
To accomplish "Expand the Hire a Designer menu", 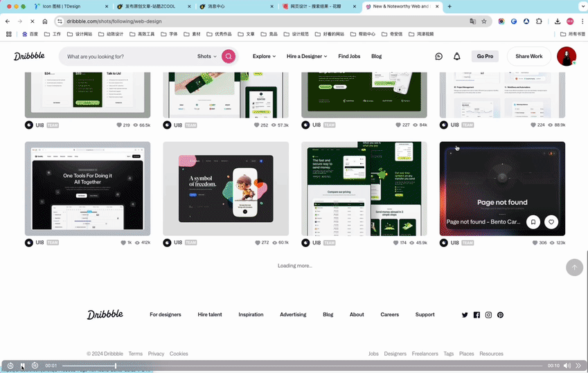I will [x=307, y=56].
